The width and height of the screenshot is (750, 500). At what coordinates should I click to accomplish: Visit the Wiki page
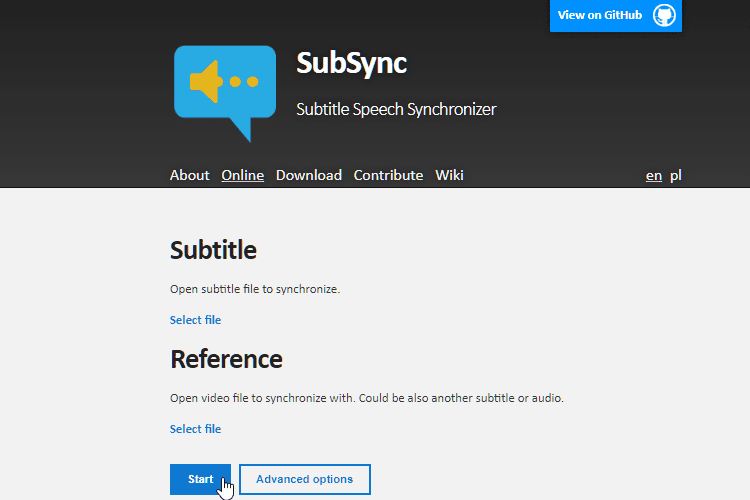pos(449,175)
